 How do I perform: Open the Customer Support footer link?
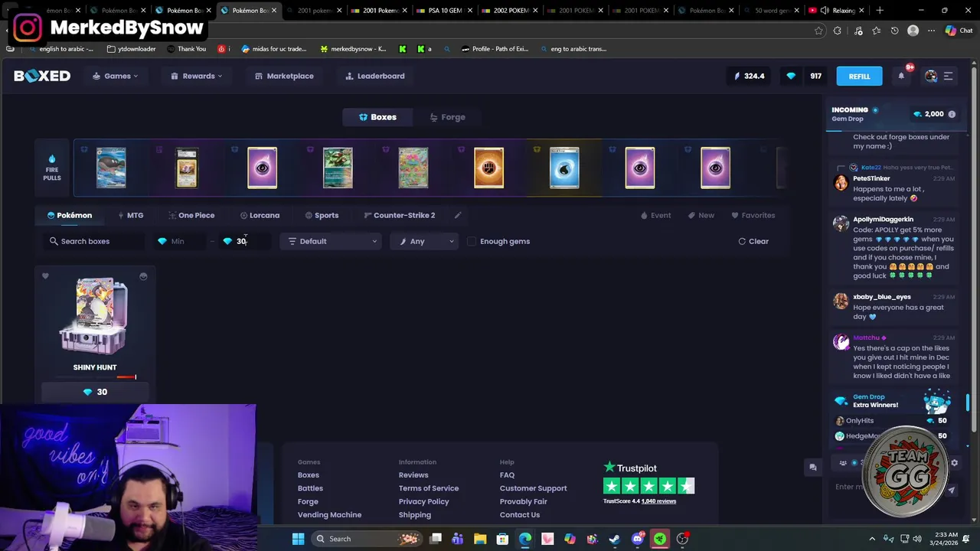533,488
